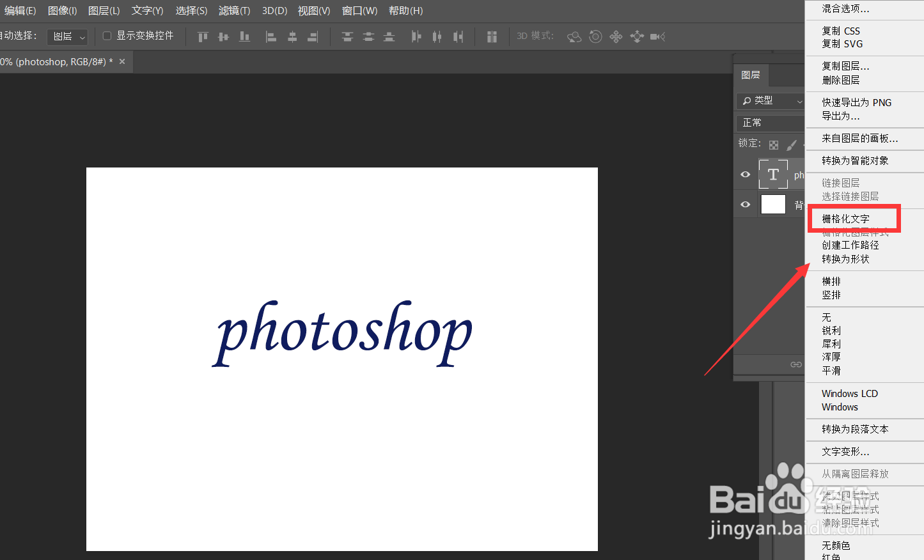This screenshot has width=924, height=560.
Task: Enable the 显示变换控件 checkbox
Action: click(107, 36)
